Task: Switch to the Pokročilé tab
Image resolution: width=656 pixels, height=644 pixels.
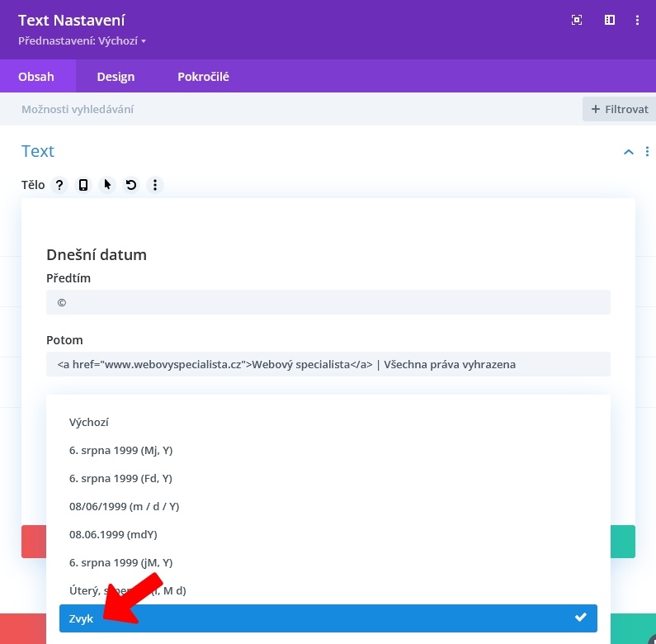Action: coord(203,77)
